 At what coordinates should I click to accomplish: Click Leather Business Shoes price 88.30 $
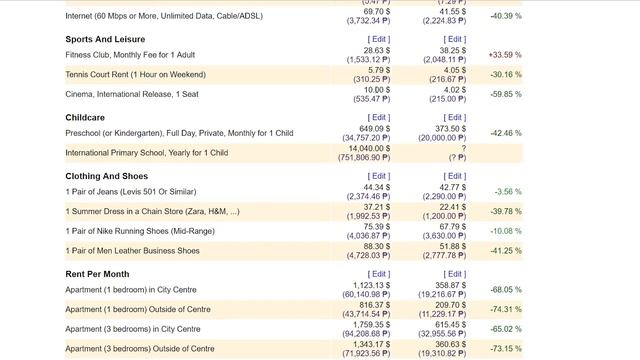[x=377, y=247]
